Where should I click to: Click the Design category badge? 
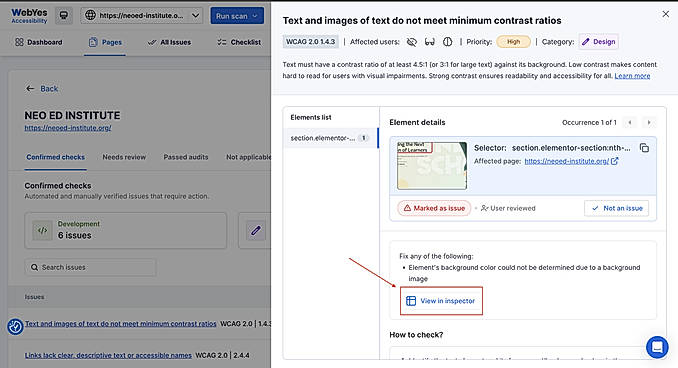pyautogui.click(x=598, y=42)
